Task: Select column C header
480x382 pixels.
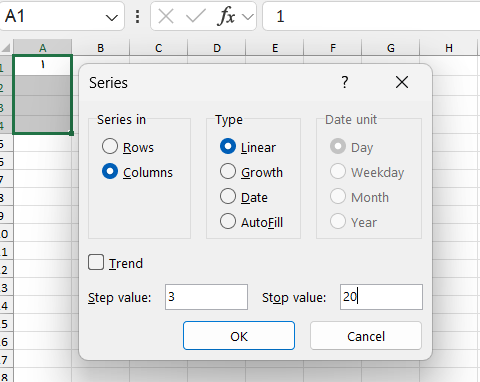Action: tap(159, 48)
